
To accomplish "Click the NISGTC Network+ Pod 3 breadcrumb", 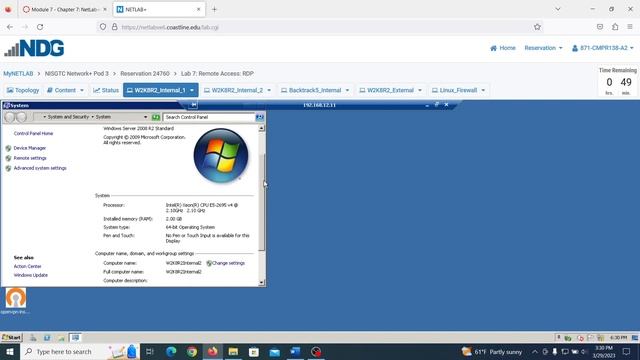I will coord(77,73).
